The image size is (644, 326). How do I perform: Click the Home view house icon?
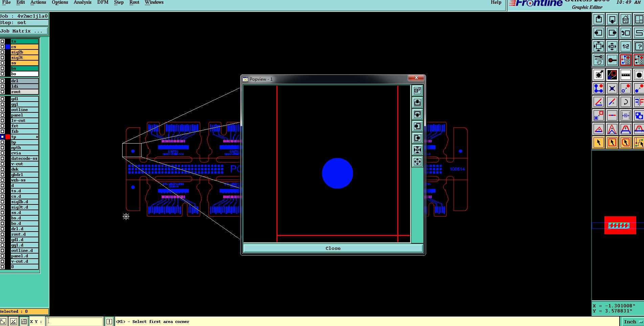point(626,19)
